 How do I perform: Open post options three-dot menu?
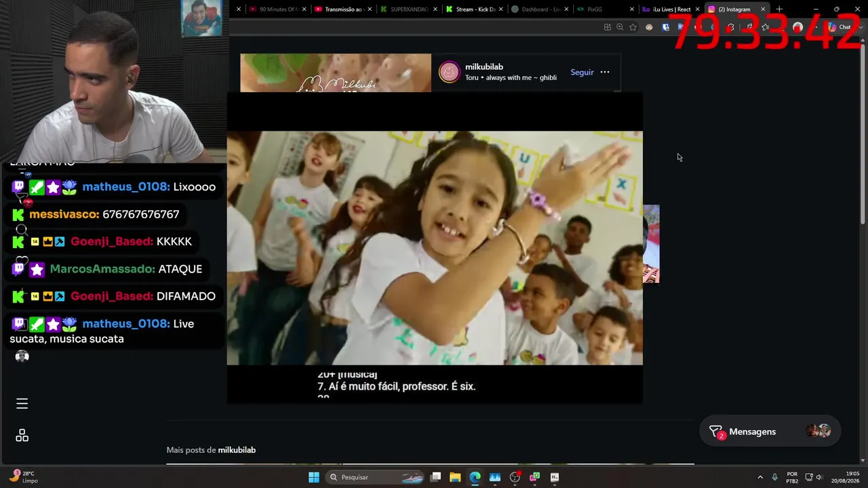605,72
